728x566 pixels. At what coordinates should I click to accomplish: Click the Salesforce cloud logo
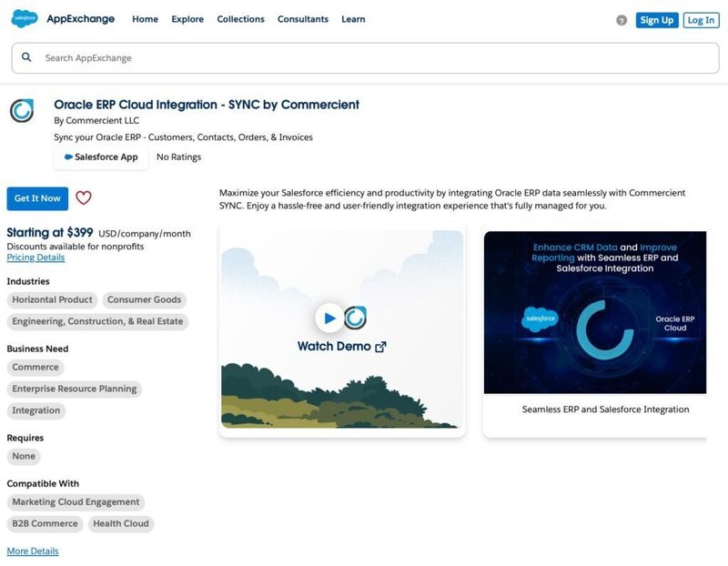[x=25, y=18]
